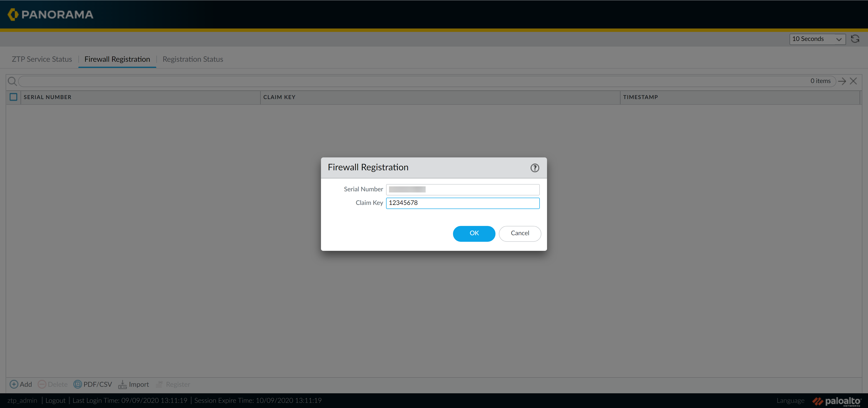868x408 pixels.
Task: Sort by the Timestamp column header
Action: tap(640, 97)
